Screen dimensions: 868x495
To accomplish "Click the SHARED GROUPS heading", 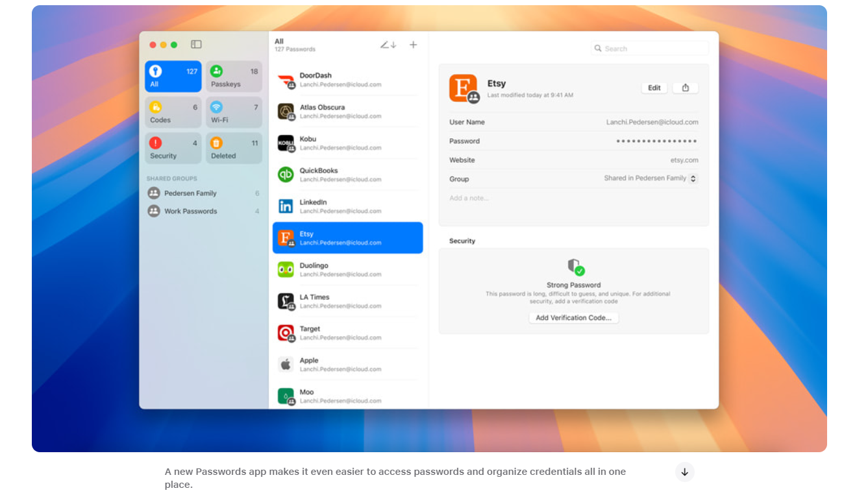I will 171,178.
